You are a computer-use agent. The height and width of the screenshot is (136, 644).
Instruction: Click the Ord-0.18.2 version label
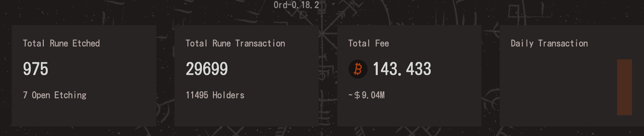pos(296,5)
